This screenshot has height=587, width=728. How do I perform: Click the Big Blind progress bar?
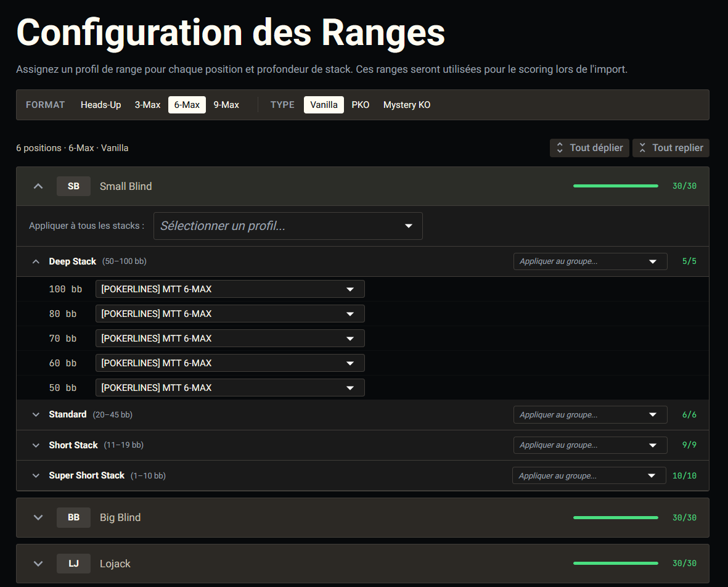pos(616,517)
